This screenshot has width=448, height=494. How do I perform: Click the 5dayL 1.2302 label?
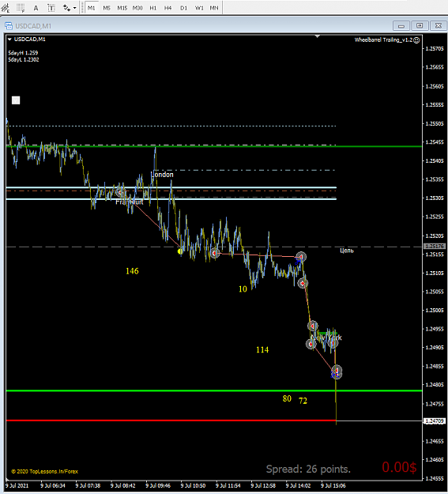pos(24,59)
